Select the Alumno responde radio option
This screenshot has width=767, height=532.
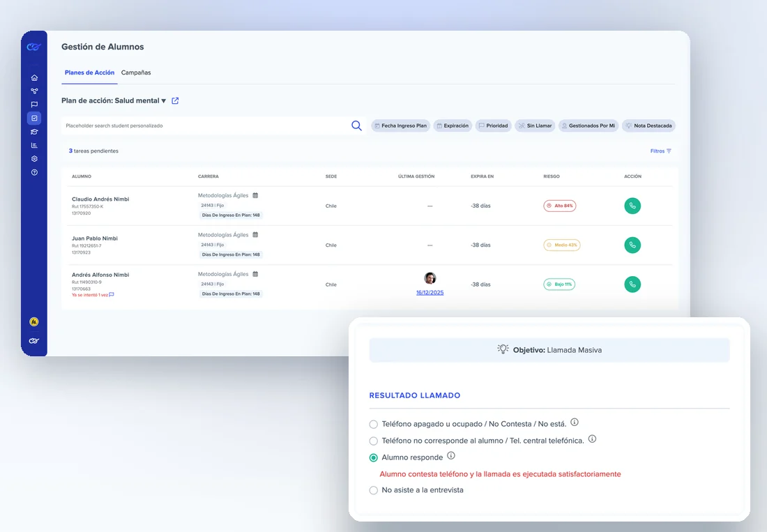[374, 457]
